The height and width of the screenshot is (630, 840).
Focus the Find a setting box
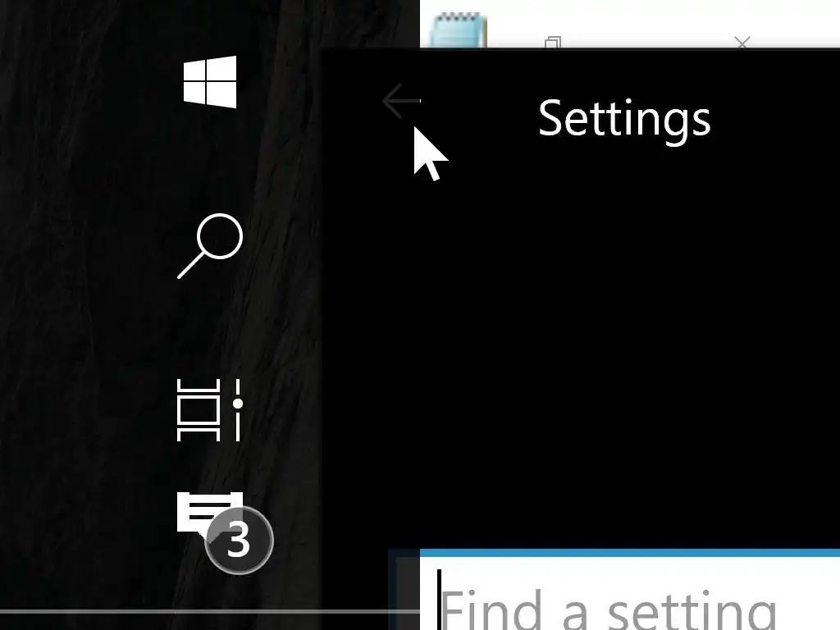[x=630, y=594]
